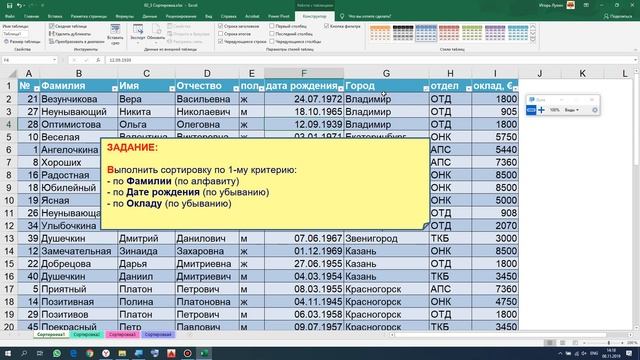Open filter dropdown for отдел column
This screenshot has height=360, width=640.
[469, 88]
